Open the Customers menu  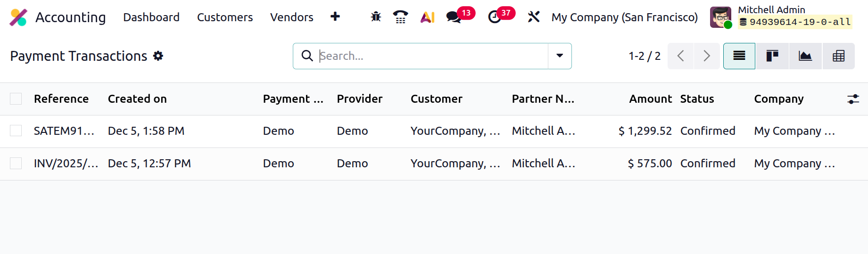(225, 17)
